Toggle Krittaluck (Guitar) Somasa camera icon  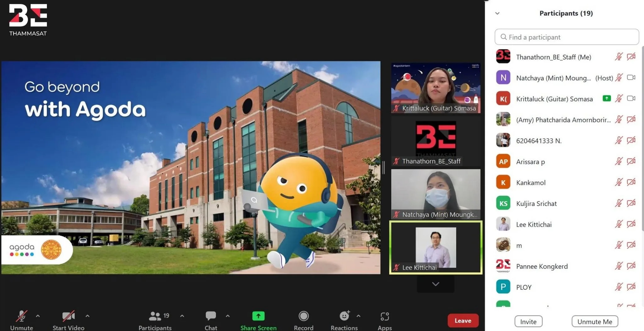(631, 98)
